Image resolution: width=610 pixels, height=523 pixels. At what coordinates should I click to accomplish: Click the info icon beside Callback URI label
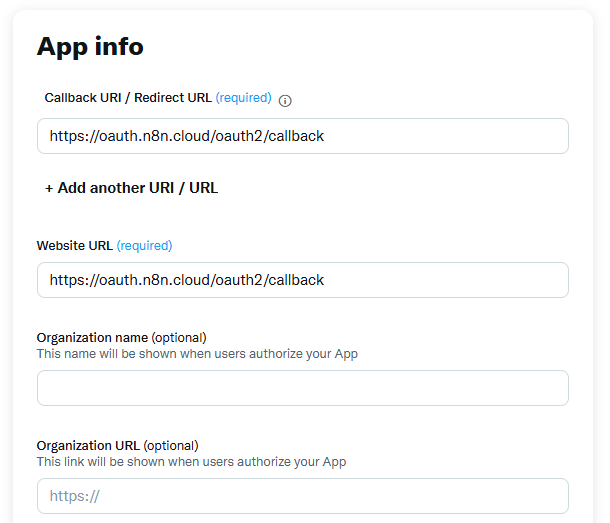click(x=285, y=100)
